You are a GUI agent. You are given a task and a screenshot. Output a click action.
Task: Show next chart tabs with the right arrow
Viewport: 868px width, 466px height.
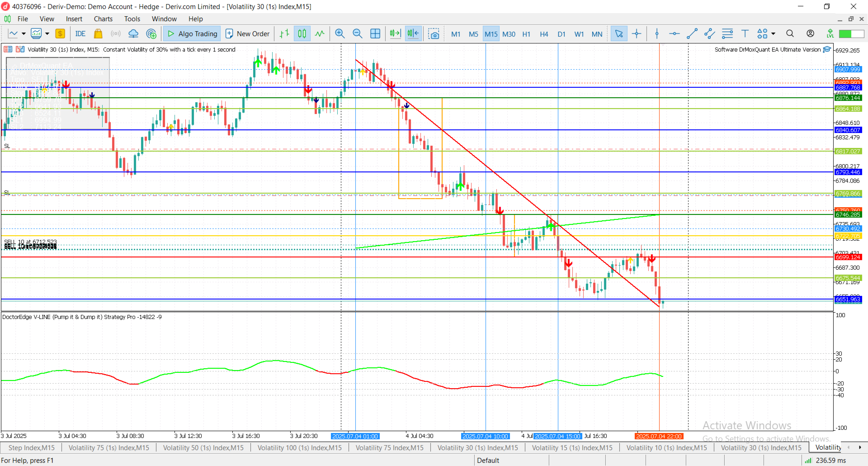[x=860, y=447]
